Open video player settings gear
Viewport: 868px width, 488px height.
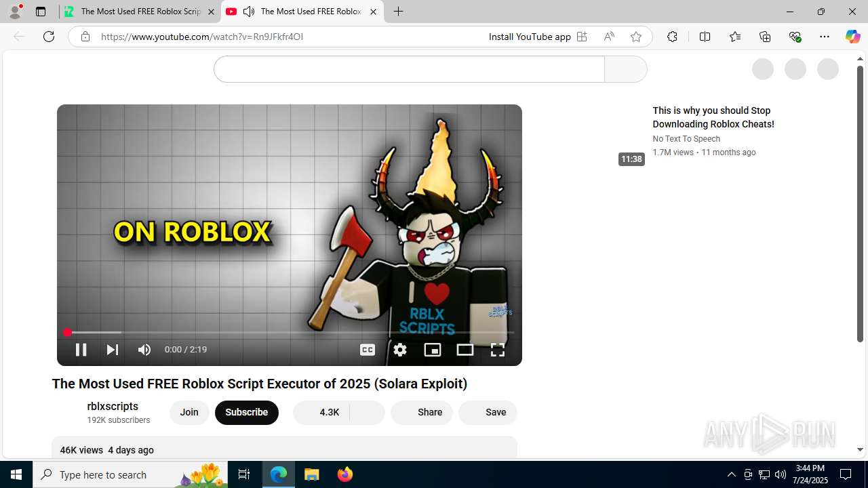point(400,350)
